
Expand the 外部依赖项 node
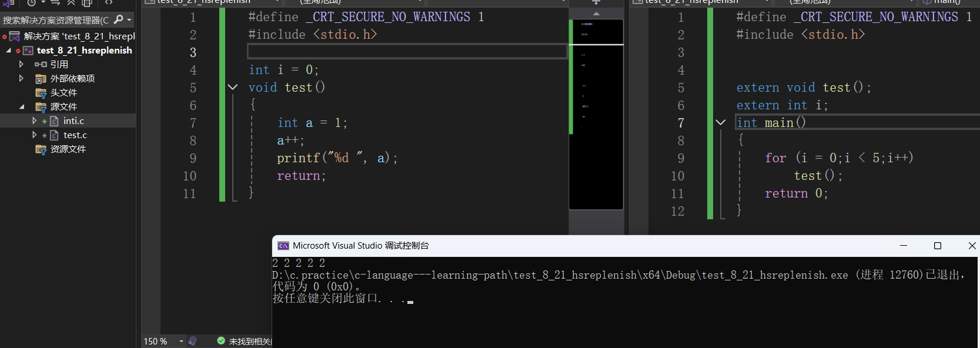point(21,78)
